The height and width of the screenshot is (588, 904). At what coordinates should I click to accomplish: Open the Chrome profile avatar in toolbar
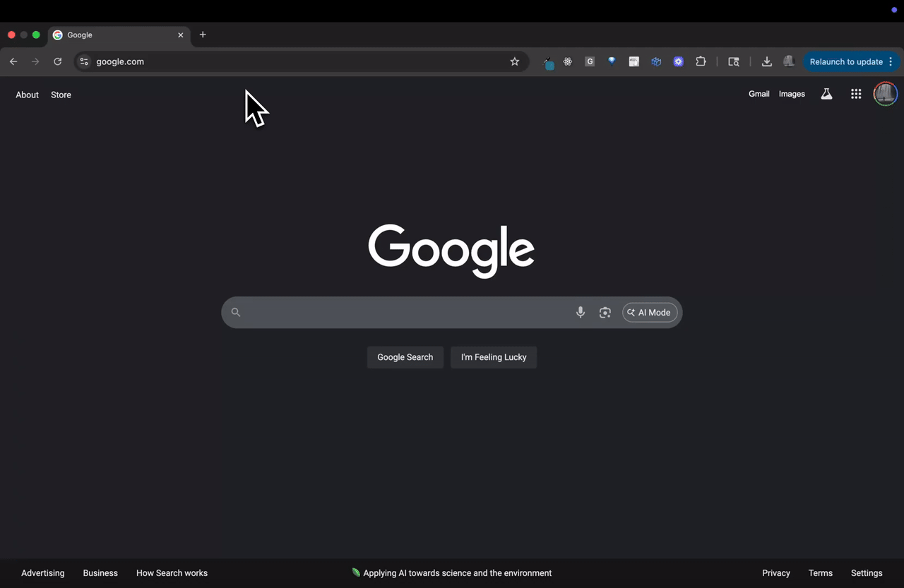(789, 61)
